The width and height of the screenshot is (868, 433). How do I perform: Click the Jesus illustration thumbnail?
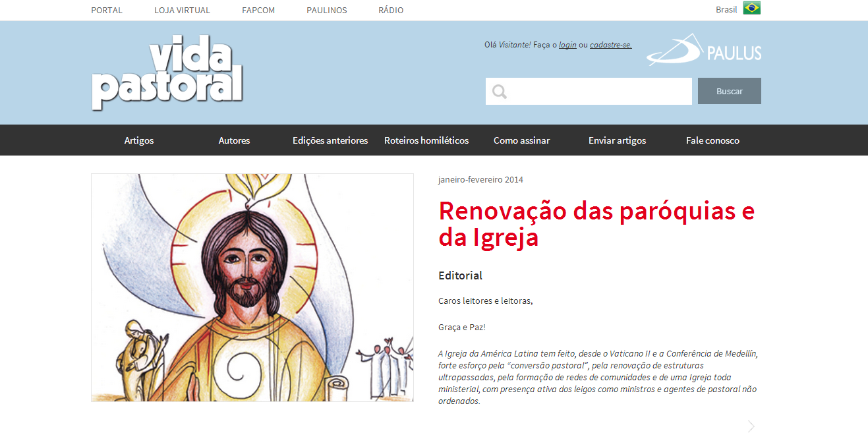(x=252, y=287)
